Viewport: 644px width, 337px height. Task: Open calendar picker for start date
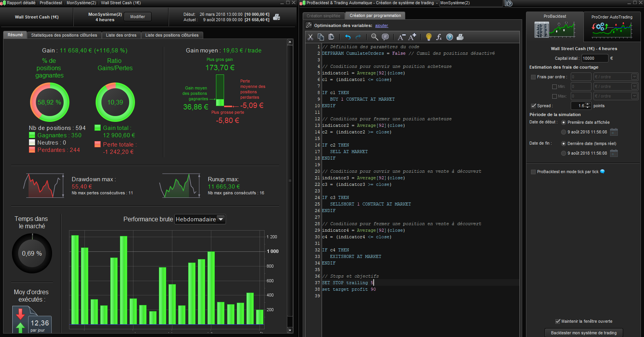coord(614,132)
